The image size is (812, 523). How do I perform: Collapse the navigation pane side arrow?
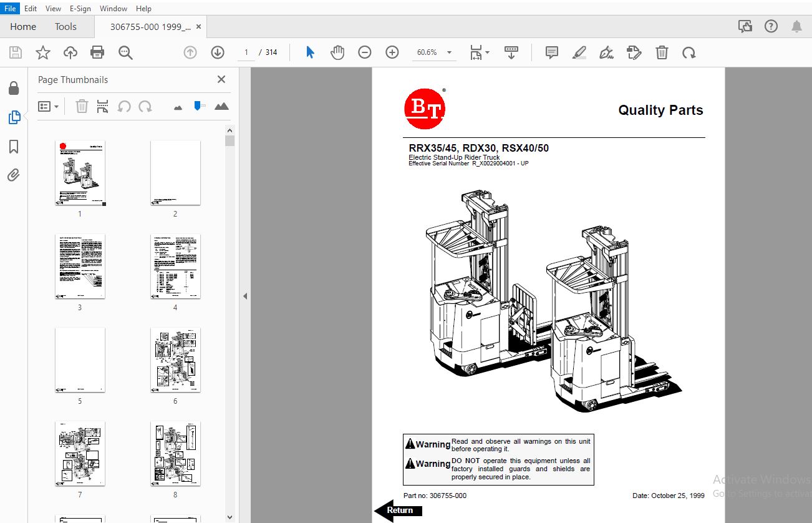tap(245, 296)
